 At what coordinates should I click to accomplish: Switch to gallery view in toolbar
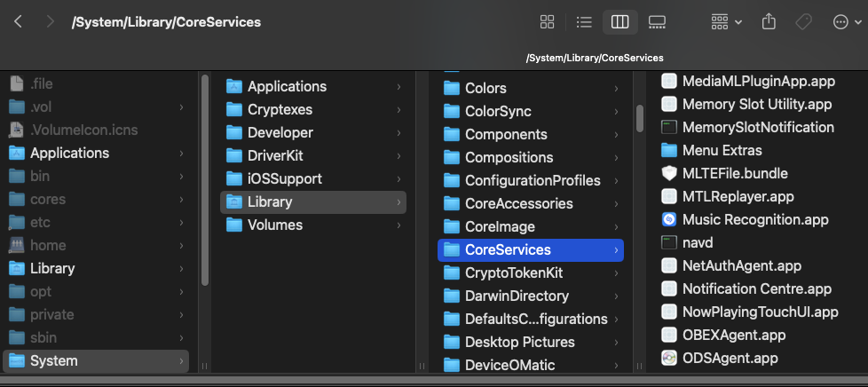[657, 22]
